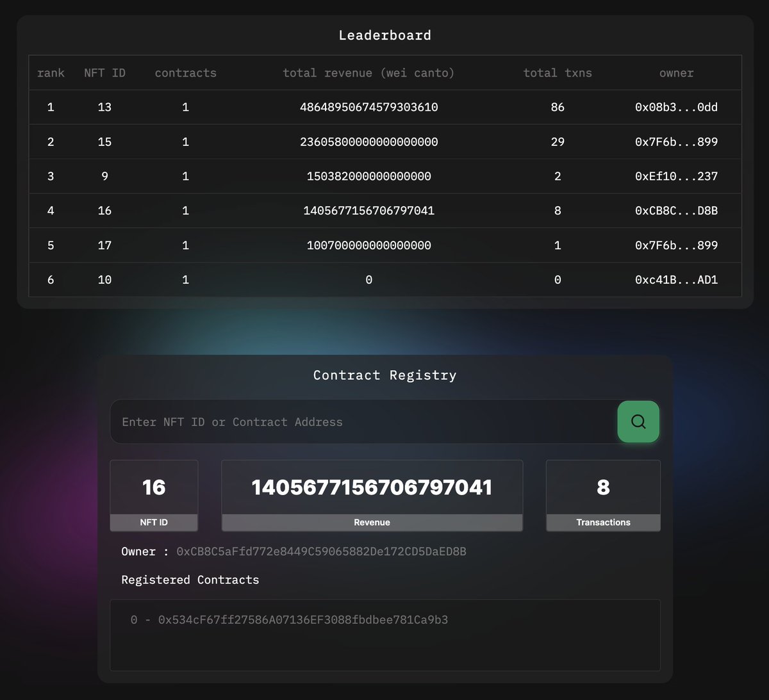Click full owner address 0xCB8C5aFfd772e...
The height and width of the screenshot is (700, 769).
point(321,551)
